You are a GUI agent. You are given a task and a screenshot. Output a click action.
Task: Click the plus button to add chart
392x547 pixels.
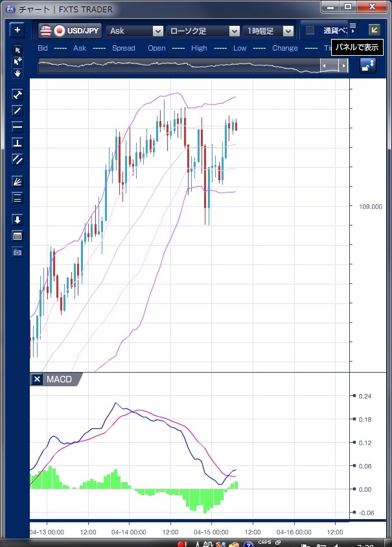click(x=17, y=30)
